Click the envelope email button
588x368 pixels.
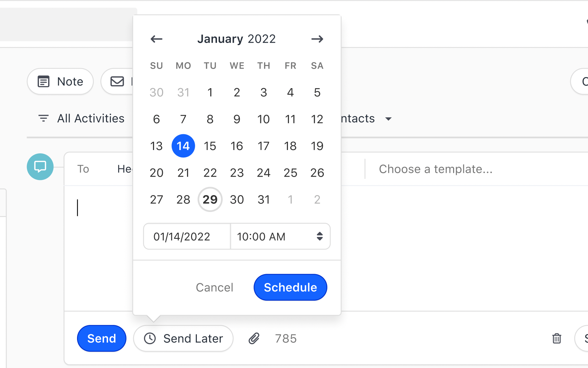(118, 81)
